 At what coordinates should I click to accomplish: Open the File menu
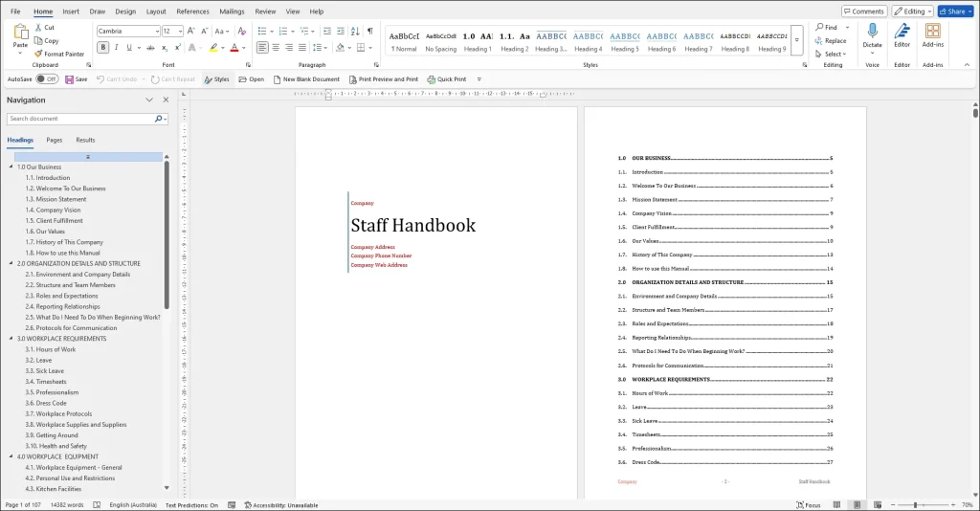click(15, 11)
